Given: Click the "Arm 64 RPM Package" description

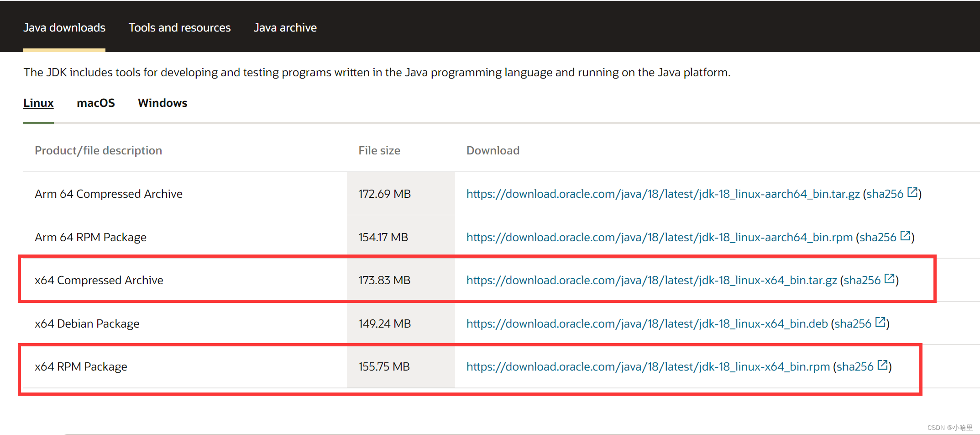Looking at the screenshot, I should 90,237.
